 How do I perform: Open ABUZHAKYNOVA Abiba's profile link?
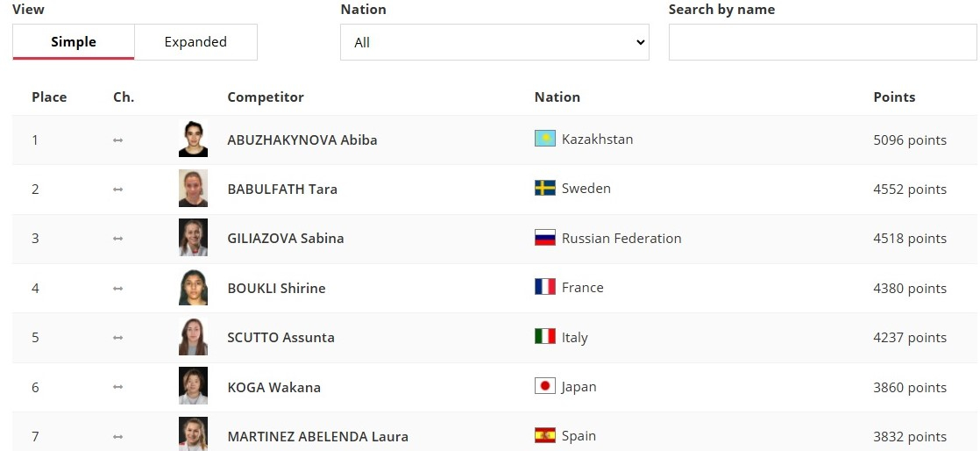click(302, 140)
